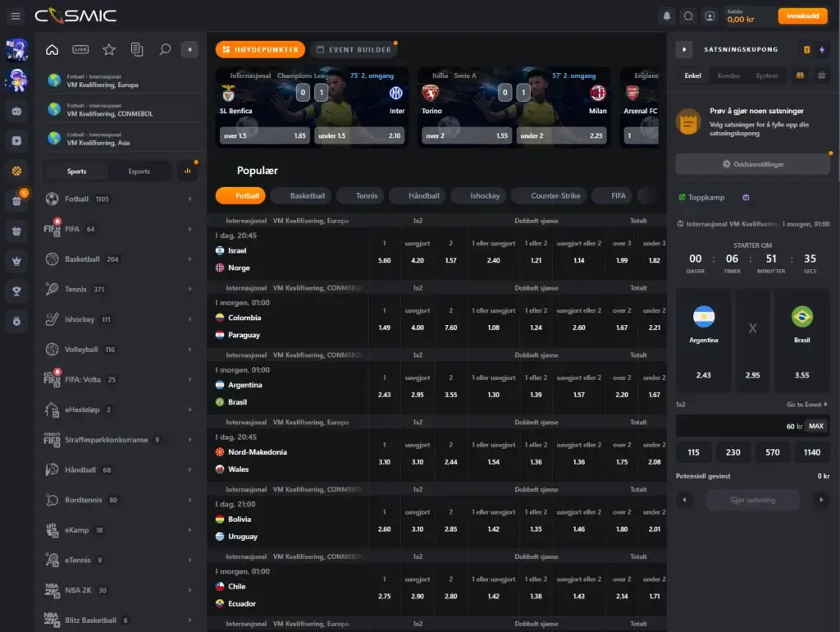This screenshot has height=632, width=840.
Task: Expand the Basketball 204 category chevron
Action: 189,259
